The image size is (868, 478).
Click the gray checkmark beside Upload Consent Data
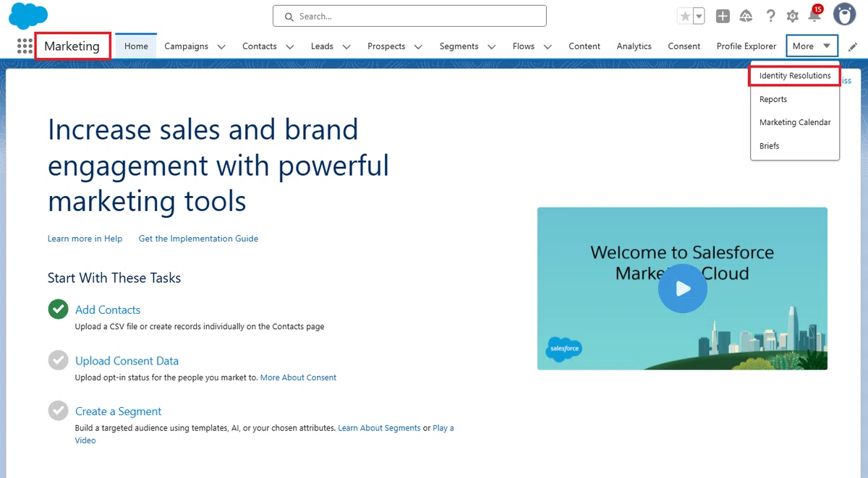click(58, 360)
